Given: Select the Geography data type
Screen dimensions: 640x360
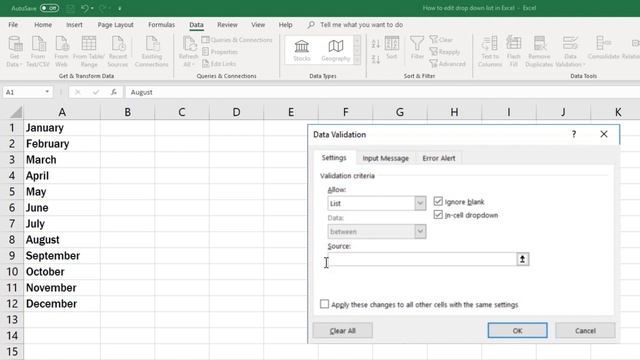Looking at the screenshot, I should [336, 51].
